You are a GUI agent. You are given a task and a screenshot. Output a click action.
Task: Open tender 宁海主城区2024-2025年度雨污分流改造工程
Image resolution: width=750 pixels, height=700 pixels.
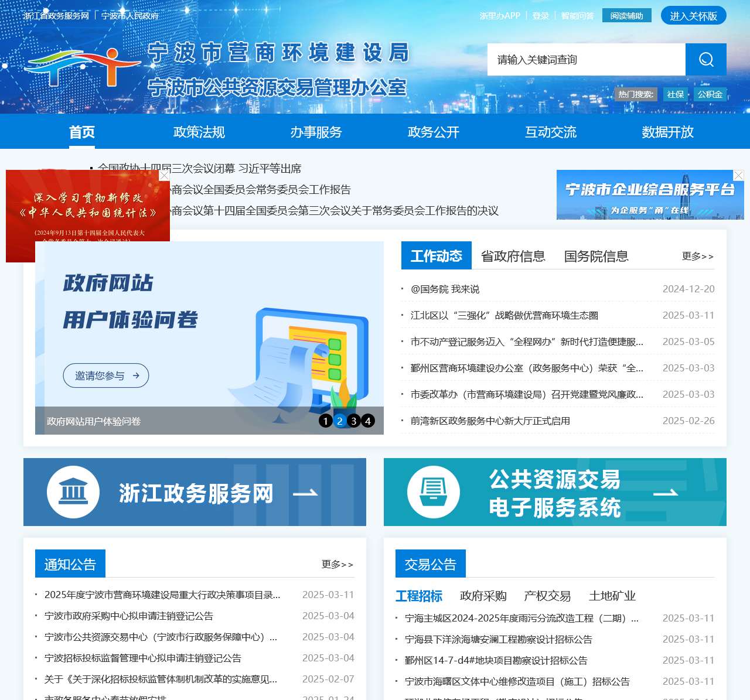tap(522, 618)
